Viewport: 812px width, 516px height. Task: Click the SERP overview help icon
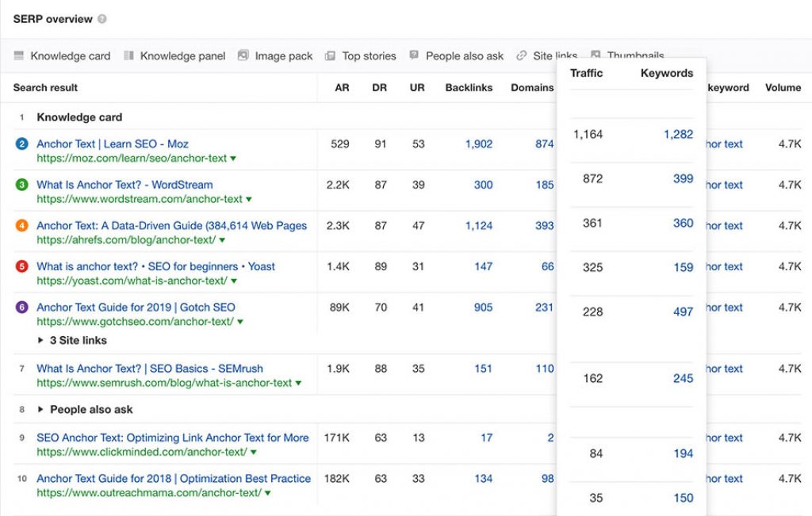[x=102, y=19]
